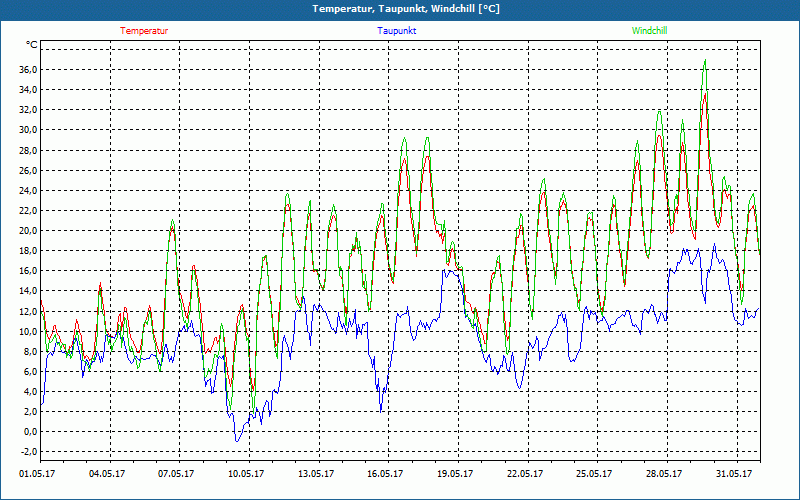The height and width of the screenshot is (500, 800).
Task: Click the highest green Windchill peak near 37°C
Action: (705, 60)
